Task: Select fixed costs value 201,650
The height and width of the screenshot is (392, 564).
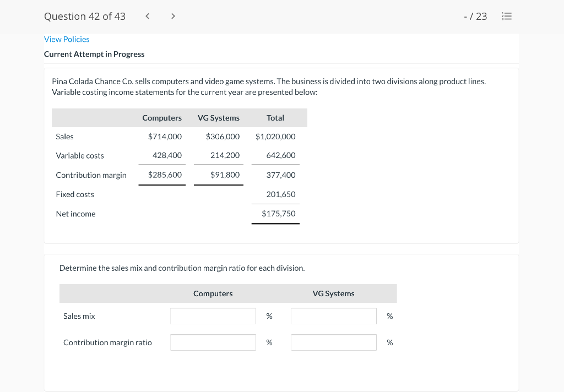Action: coord(281,194)
